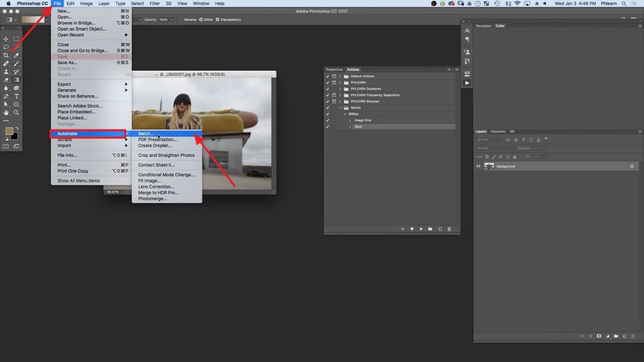Open the Layers panel options menu
The width and height of the screenshot is (644, 362).
[x=640, y=132]
